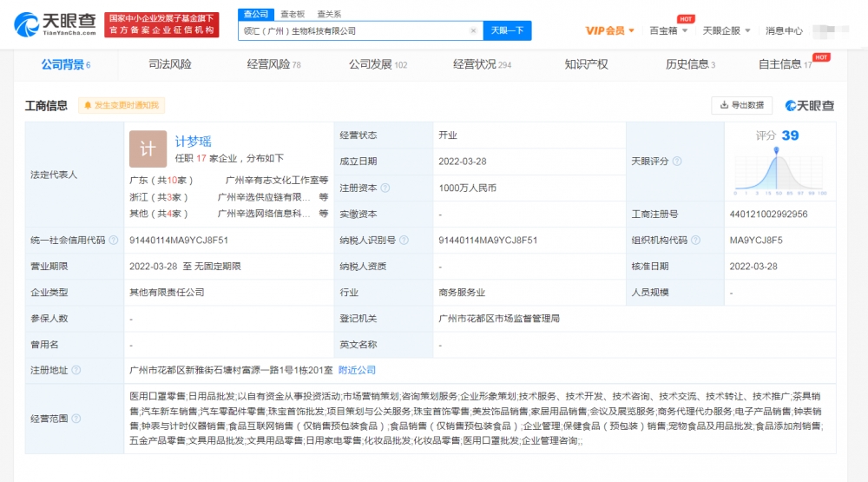This screenshot has width=868, height=482.
Task: Click 浙江（共3家）region entry
Action: coord(159,197)
